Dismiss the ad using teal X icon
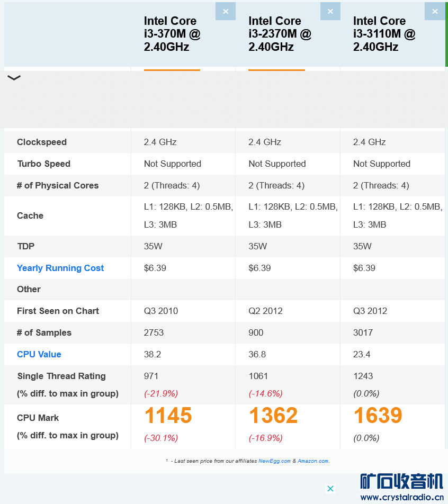Viewport: 448px width, 504px height. [330, 488]
